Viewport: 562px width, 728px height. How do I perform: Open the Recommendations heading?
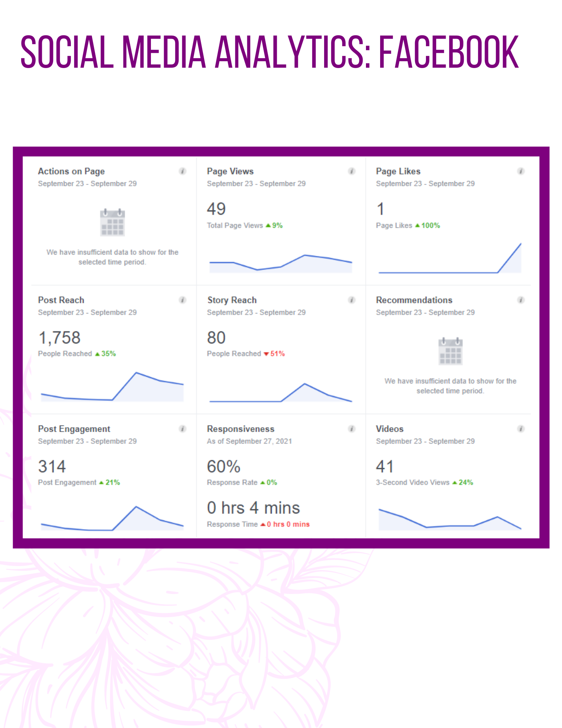(414, 300)
